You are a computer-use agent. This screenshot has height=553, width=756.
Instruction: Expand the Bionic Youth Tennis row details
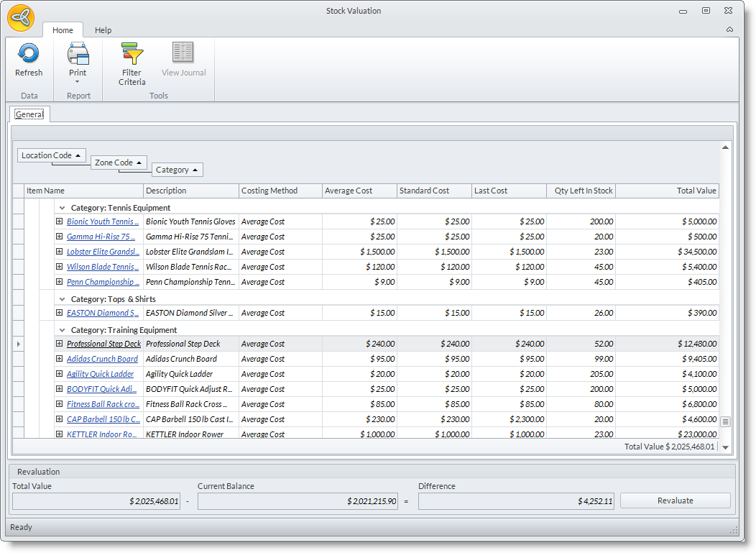(x=60, y=221)
